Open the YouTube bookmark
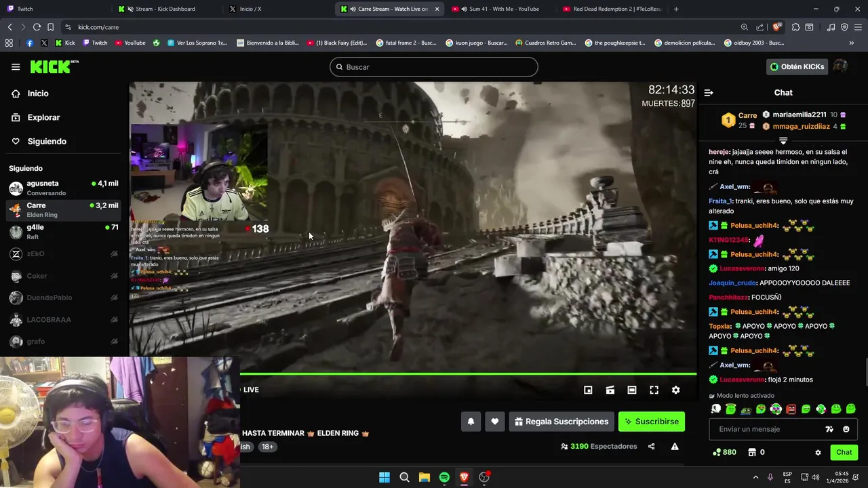868x488 pixels. click(x=130, y=43)
